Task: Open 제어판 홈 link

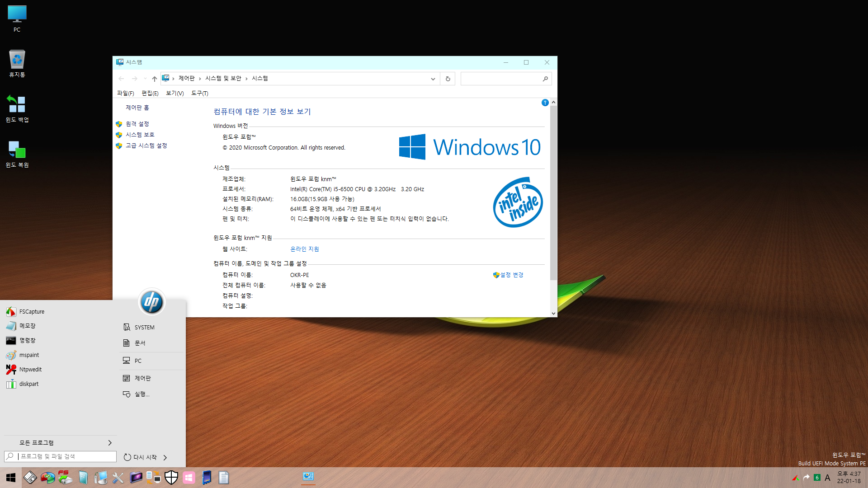Action: (137, 108)
